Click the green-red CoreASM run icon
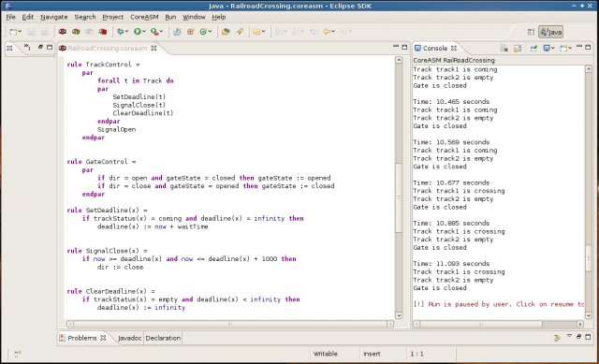 (x=76, y=32)
